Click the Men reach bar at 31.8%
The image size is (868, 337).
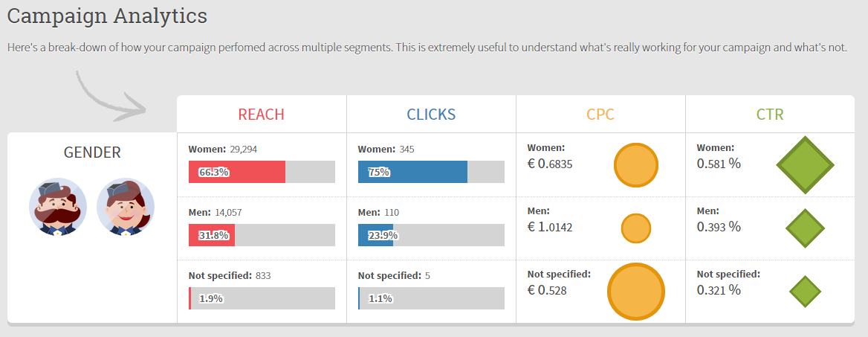coord(262,235)
